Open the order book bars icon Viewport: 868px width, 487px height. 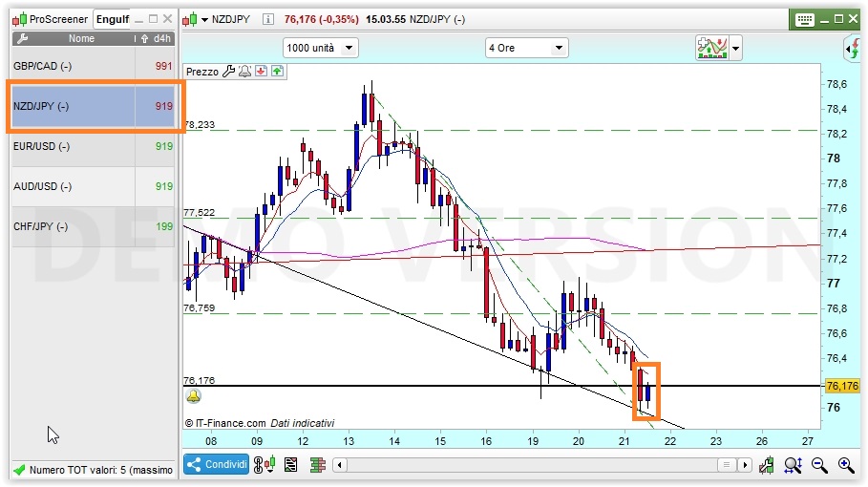tap(317, 465)
